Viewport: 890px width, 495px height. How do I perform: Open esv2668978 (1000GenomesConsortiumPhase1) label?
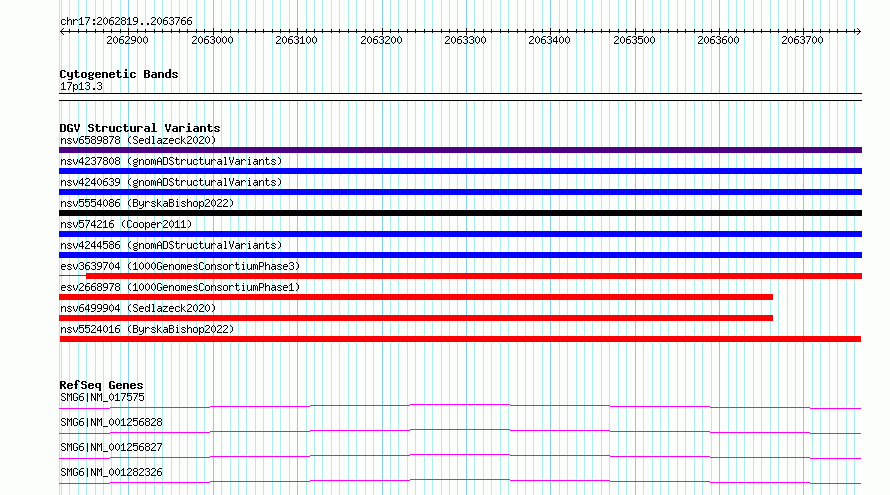click(180, 287)
